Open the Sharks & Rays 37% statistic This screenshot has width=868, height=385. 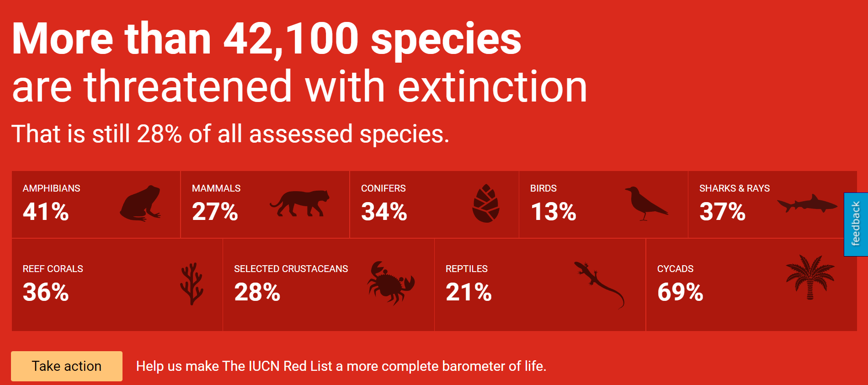point(723,211)
